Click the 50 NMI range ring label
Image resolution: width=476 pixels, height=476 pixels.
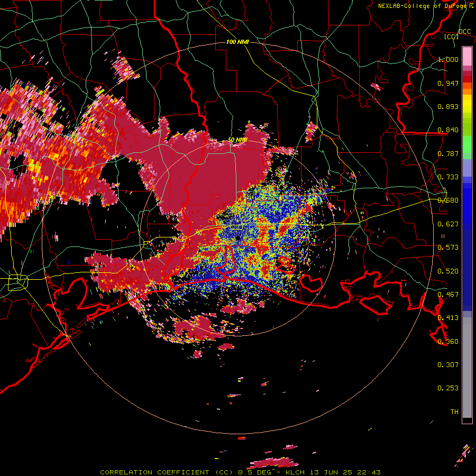coord(237,140)
